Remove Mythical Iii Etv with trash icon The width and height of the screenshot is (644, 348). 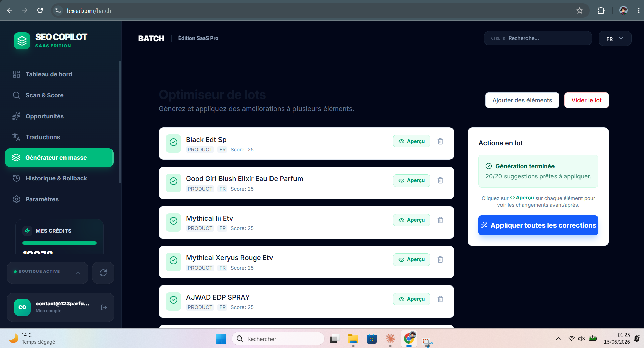coord(440,220)
